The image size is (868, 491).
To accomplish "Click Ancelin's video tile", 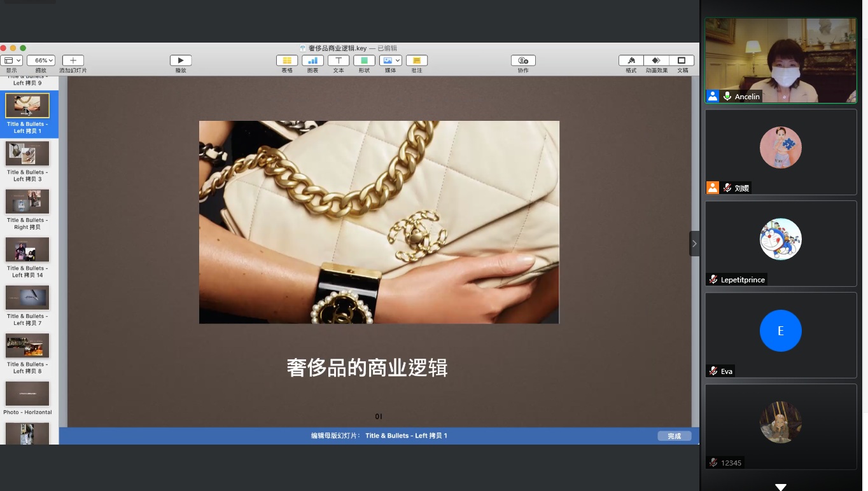I will tap(781, 60).
